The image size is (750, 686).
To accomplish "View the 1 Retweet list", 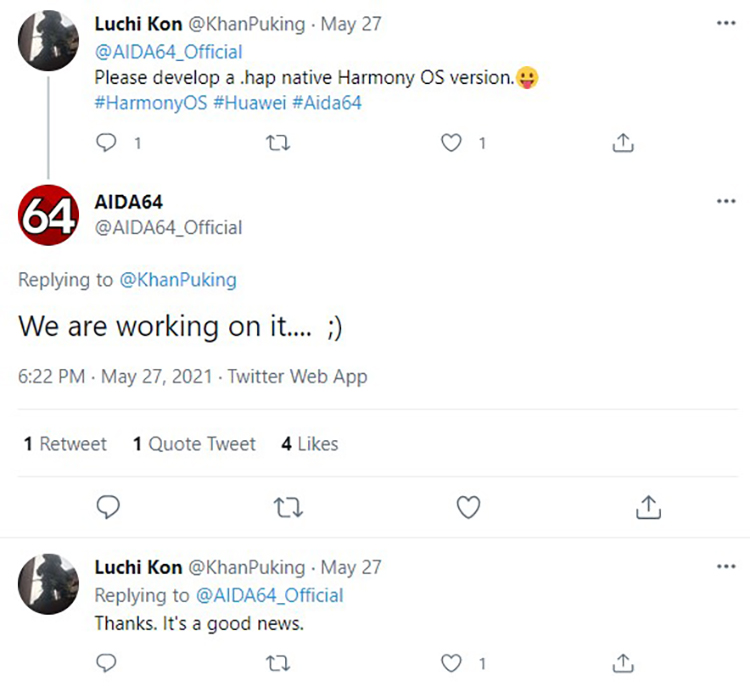I will pos(65,444).
